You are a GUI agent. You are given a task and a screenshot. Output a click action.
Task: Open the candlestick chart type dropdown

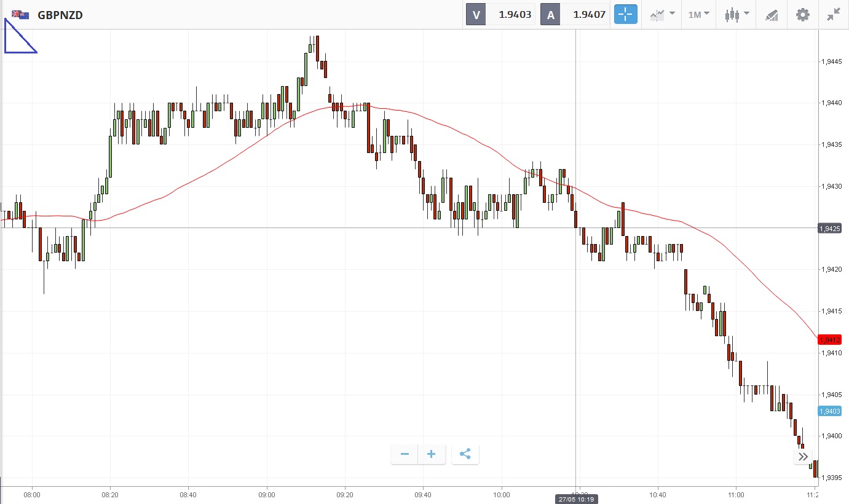coord(736,15)
